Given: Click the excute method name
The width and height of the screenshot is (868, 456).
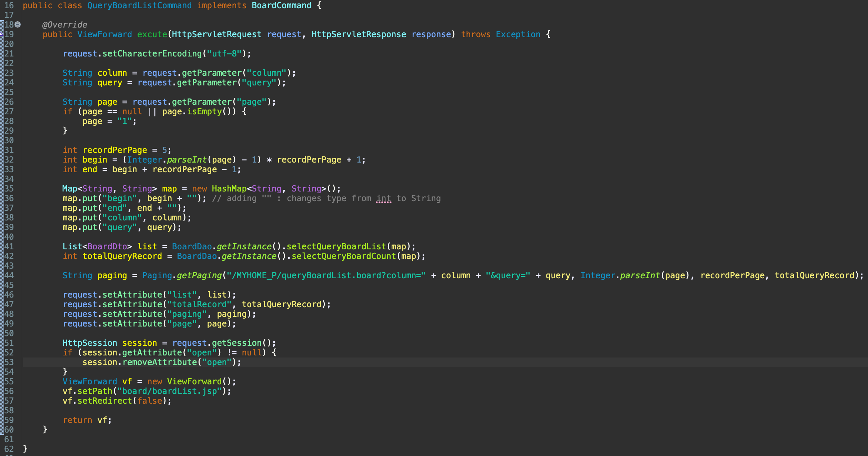Looking at the screenshot, I should pyautogui.click(x=152, y=34).
